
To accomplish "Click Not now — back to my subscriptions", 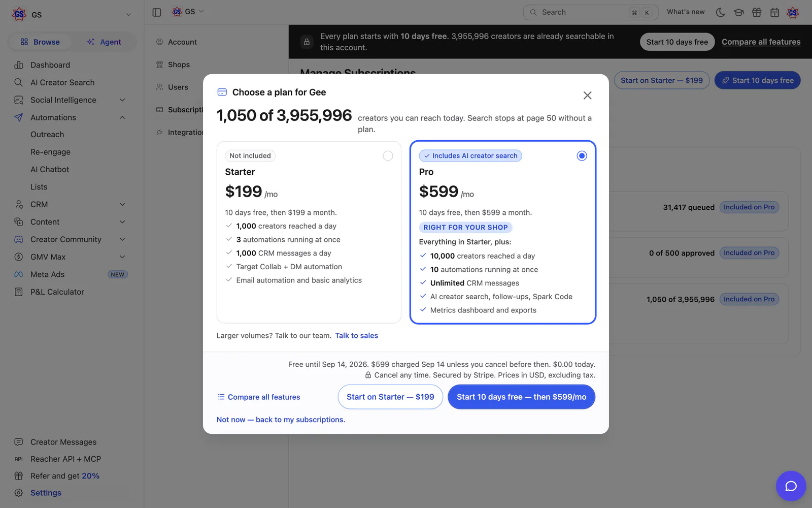I will coord(281,420).
